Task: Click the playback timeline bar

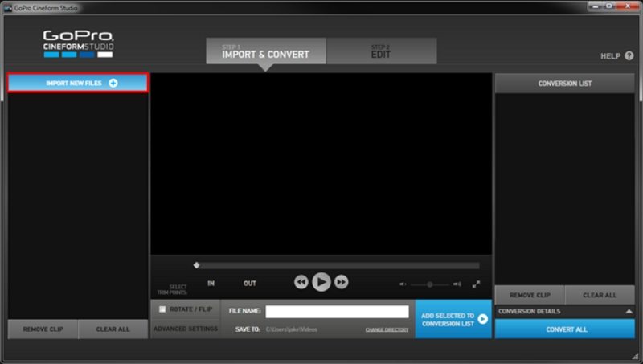Action: click(338, 266)
